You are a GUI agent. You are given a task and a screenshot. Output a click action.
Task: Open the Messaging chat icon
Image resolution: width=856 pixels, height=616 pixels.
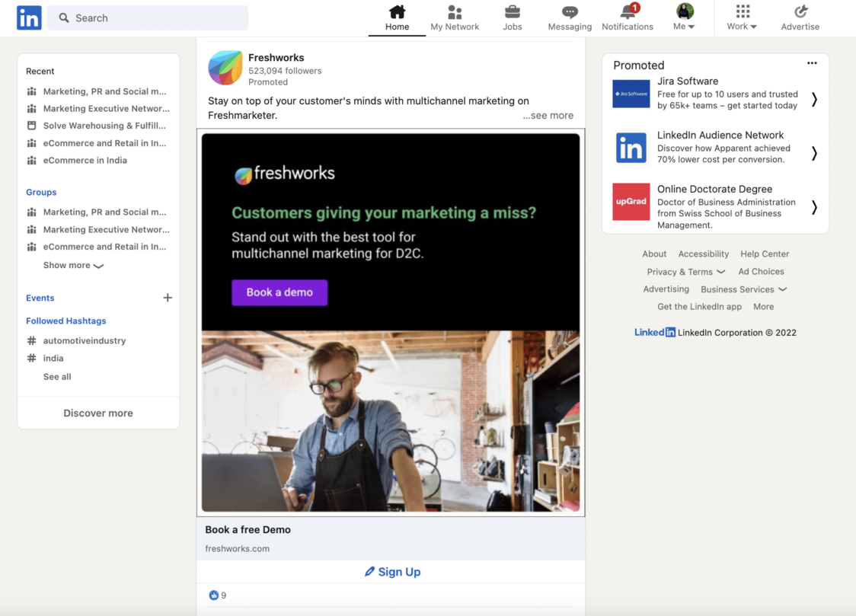[570, 11]
